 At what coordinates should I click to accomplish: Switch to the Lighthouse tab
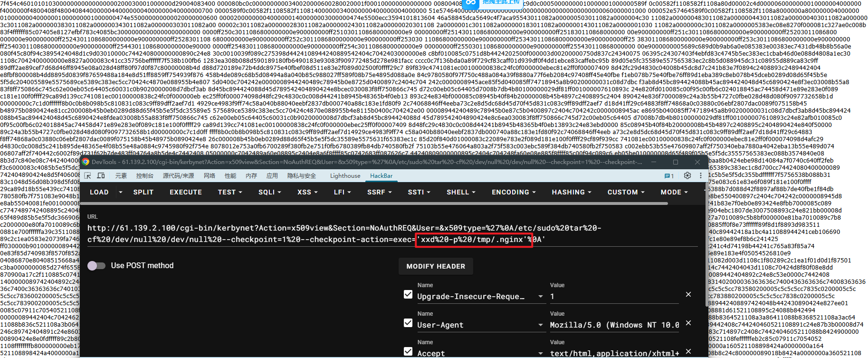345,175
